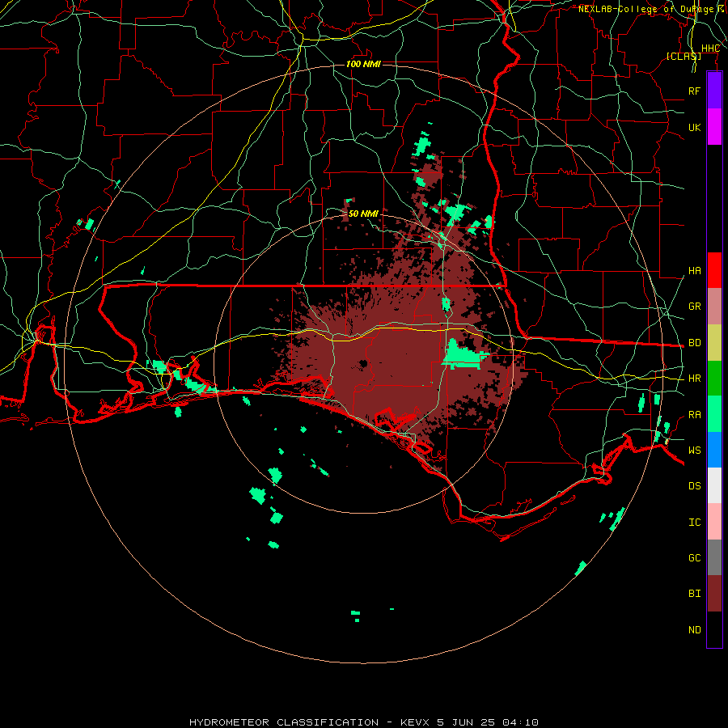Click the '[CLAS]' units label
728x728 pixels.
684,56
